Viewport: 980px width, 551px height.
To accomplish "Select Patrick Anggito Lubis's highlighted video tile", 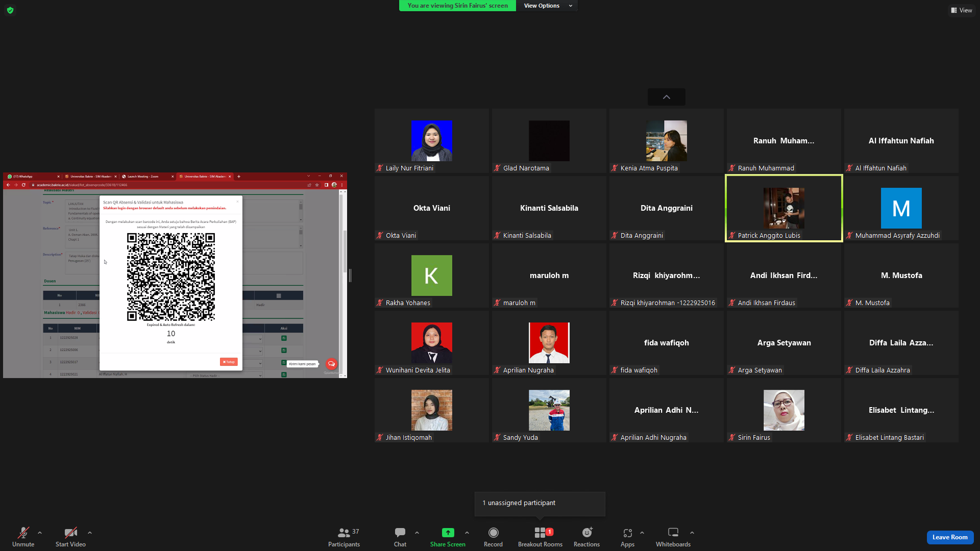I will tap(784, 208).
